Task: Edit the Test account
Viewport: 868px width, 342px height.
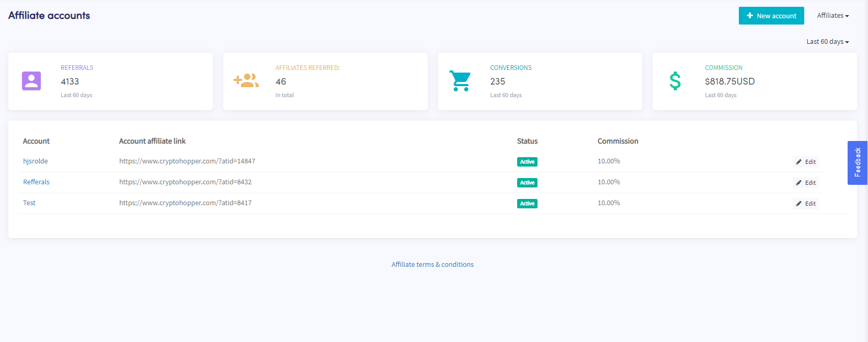Action: [806, 204]
